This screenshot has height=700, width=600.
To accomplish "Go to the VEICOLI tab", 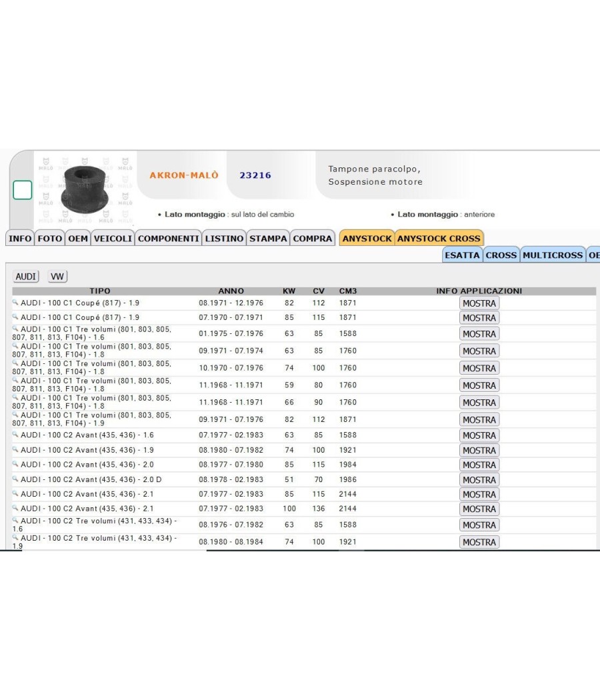I will [113, 239].
